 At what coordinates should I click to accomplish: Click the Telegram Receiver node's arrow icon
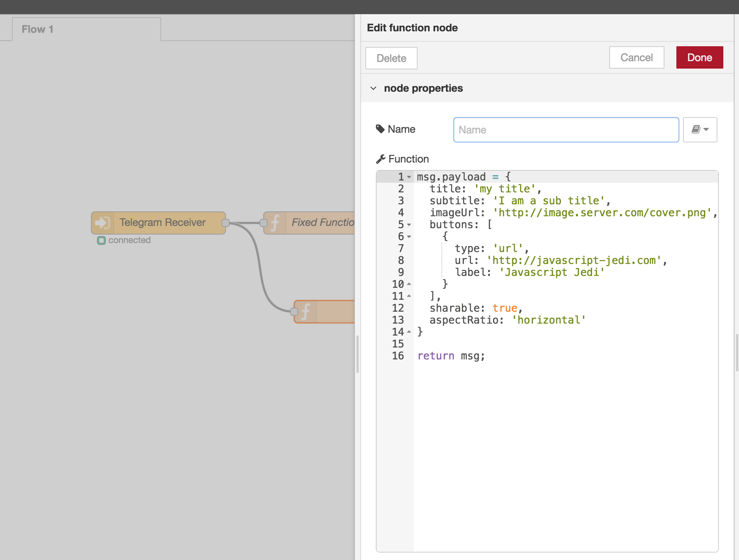click(x=102, y=222)
